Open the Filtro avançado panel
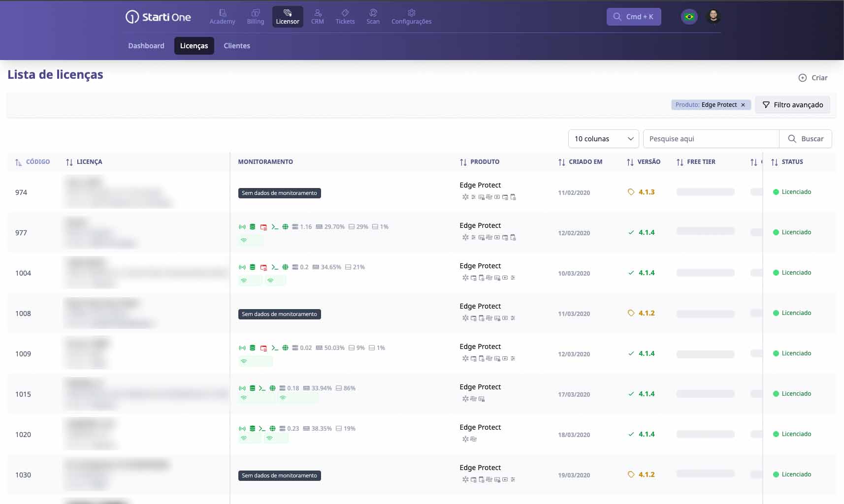Viewport: 844px width, 504px height. tap(792, 105)
